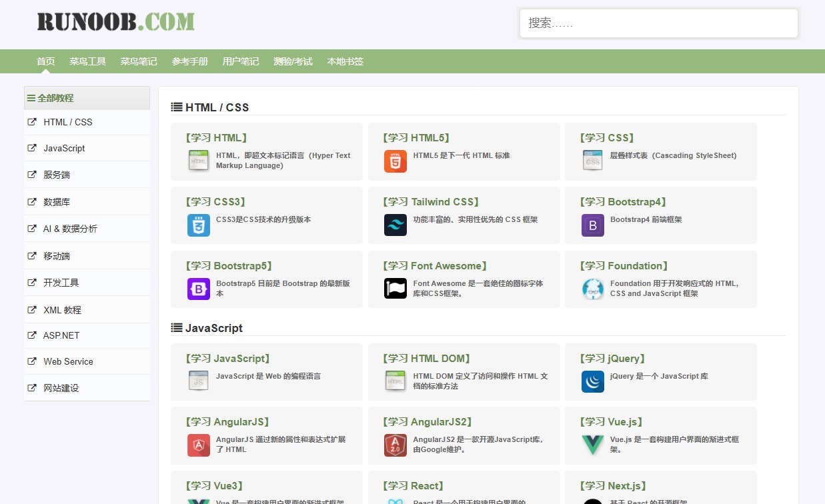Click the CSS3 blue shield icon
The image size is (825, 504).
(198, 225)
